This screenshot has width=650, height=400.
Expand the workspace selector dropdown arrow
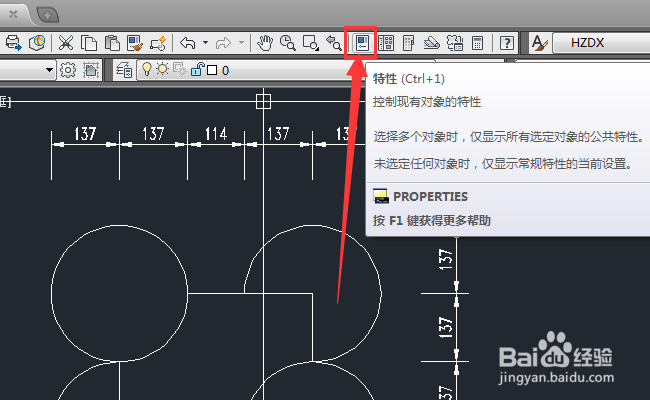point(49,70)
